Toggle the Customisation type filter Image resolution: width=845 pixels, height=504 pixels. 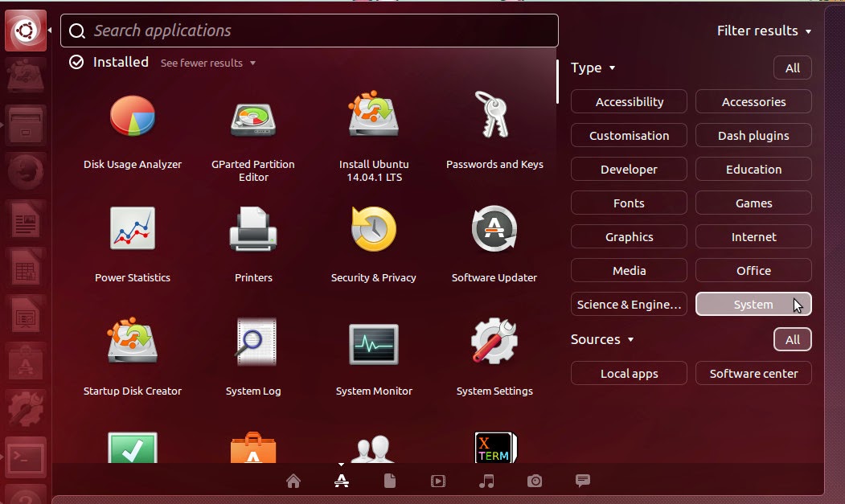click(x=629, y=135)
